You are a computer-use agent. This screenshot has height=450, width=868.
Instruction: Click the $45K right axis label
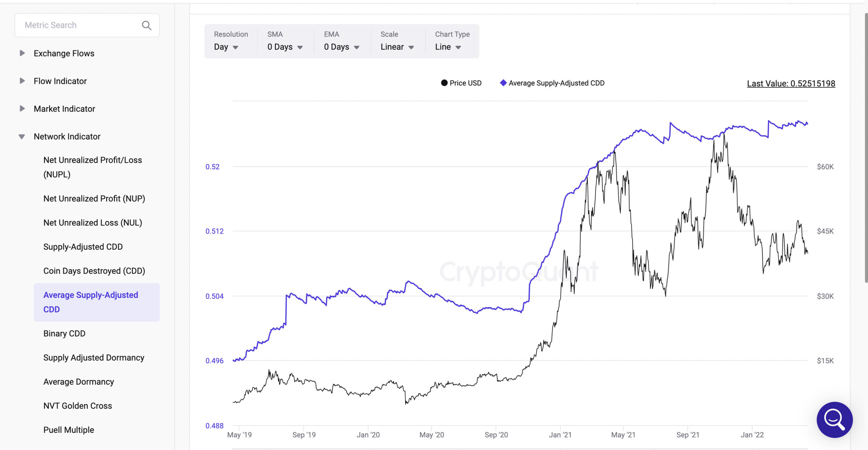coord(825,231)
